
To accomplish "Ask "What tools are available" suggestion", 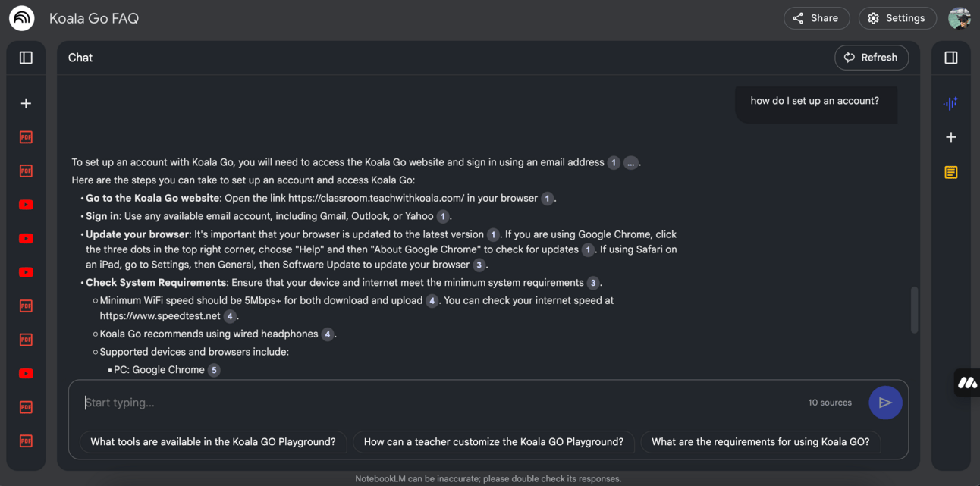I will point(213,442).
